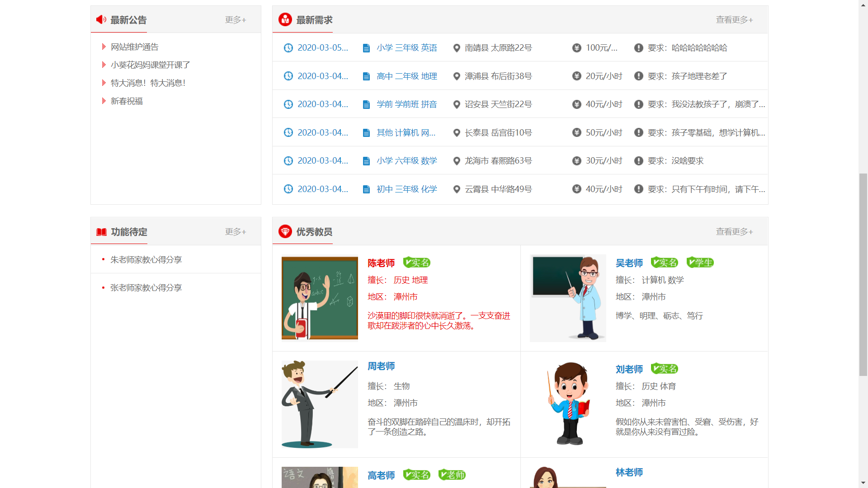Click 刘老师 cartoon avatar thumbnail
Image resolution: width=868 pixels, height=488 pixels.
click(x=568, y=404)
